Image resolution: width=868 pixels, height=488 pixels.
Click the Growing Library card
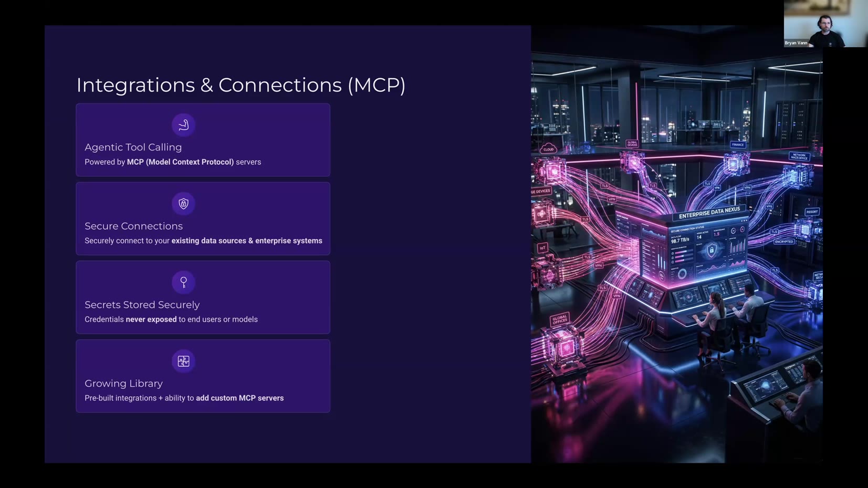tap(203, 376)
